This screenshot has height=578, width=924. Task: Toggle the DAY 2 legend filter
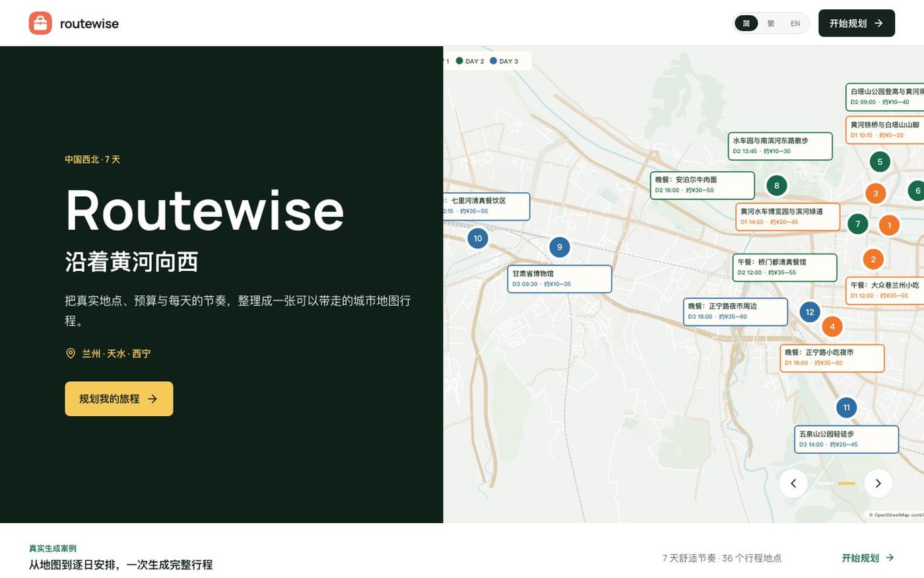click(x=470, y=61)
